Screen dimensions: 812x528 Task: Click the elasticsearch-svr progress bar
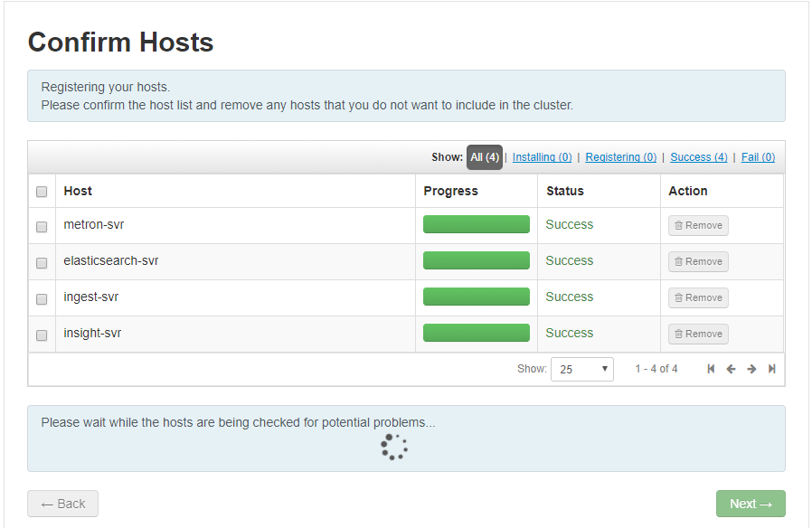click(x=477, y=260)
